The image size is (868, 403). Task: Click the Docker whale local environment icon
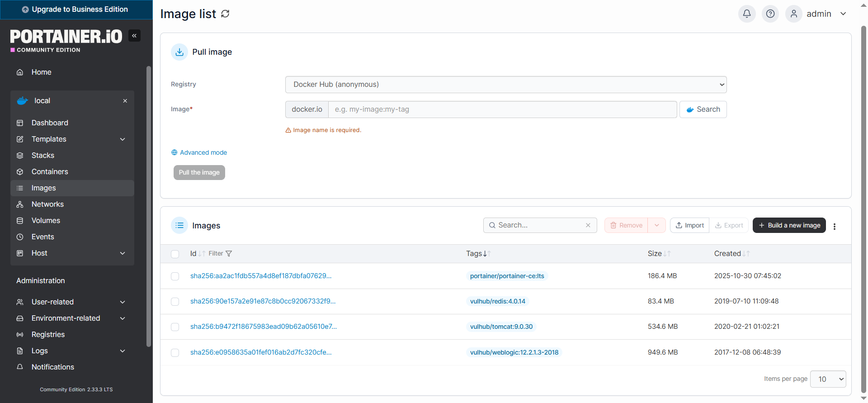22,101
